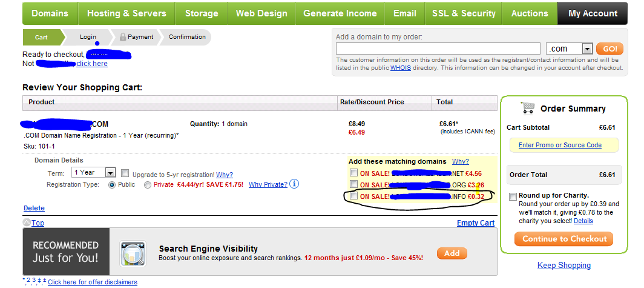The height and width of the screenshot is (288, 644).
Task: Click the info icon beside Why Private
Action: [x=294, y=184]
